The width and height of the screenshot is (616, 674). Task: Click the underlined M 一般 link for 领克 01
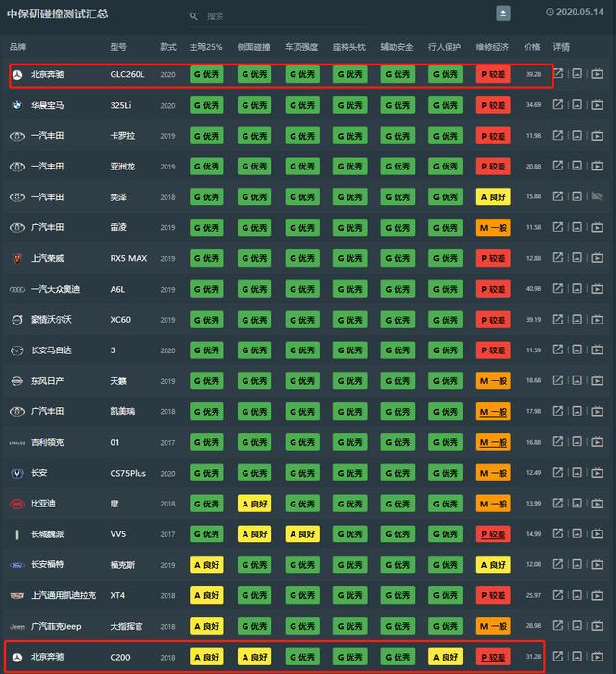[493, 442]
